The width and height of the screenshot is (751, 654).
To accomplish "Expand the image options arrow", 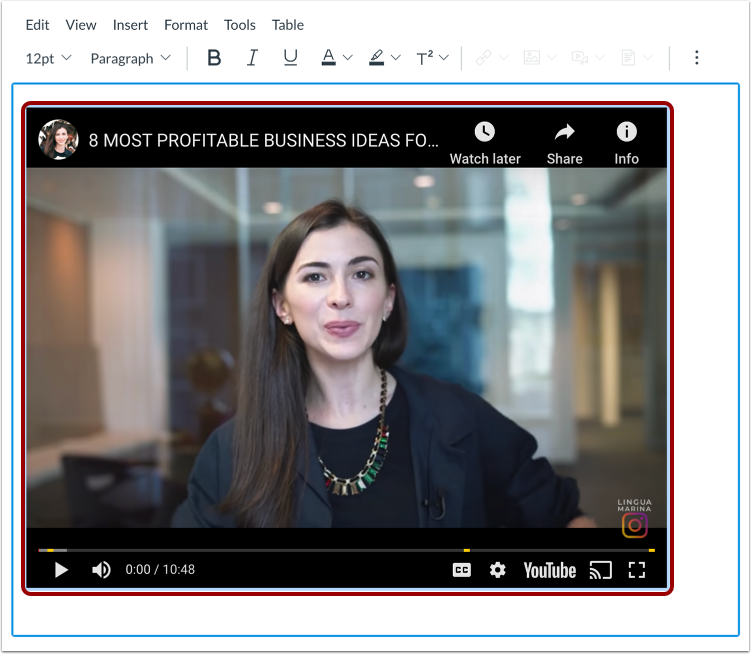I will point(552,58).
